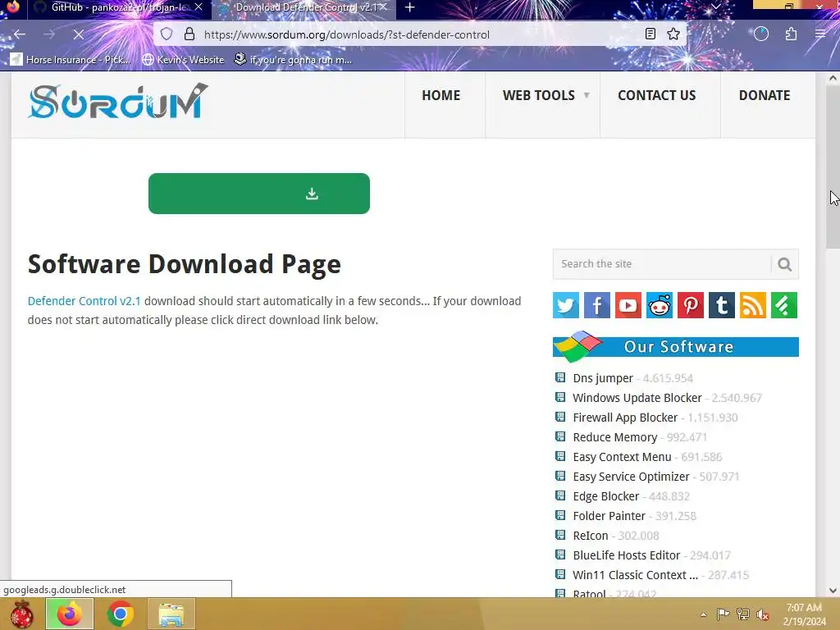
Task: Open the ReIcon link
Action: 591,536
